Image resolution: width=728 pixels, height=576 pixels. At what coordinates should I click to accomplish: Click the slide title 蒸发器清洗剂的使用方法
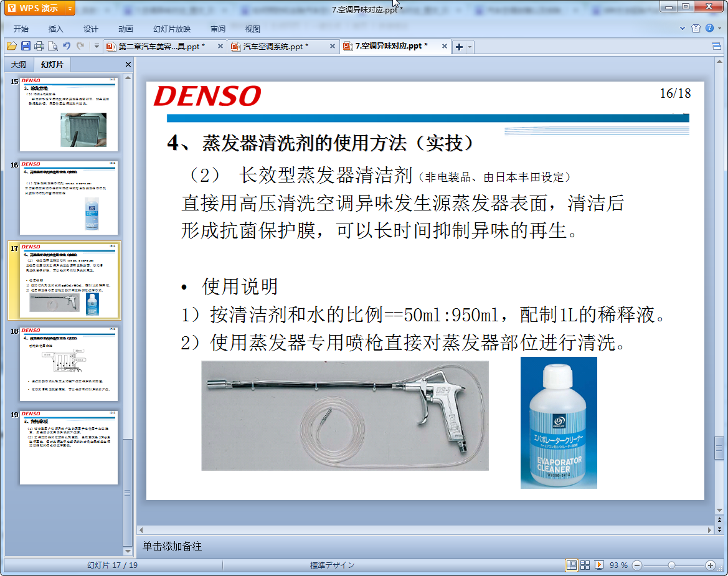(x=320, y=143)
